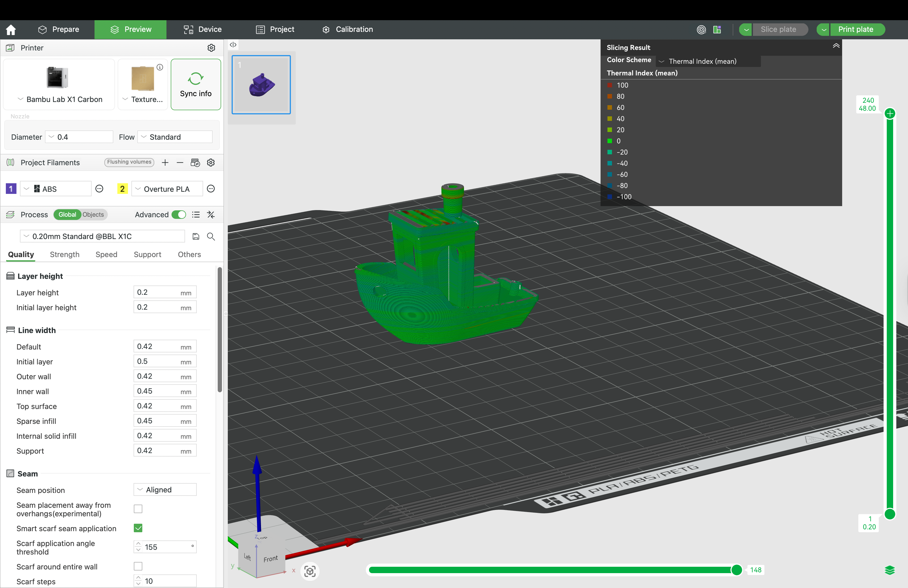Viewport: 908px width, 588px height.
Task: Switch to the Prepare tab
Action: pyautogui.click(x=59, y=29)
